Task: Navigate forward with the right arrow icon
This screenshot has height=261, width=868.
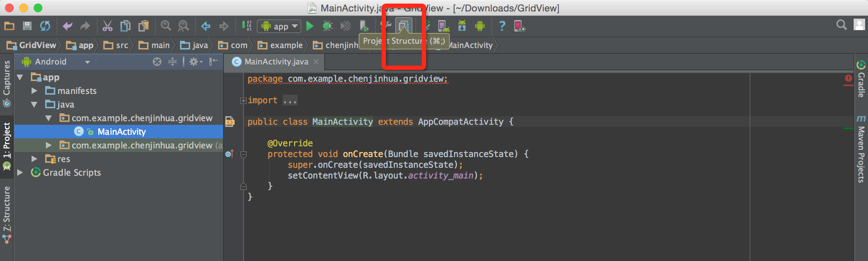Action: [x=224, y=26]
